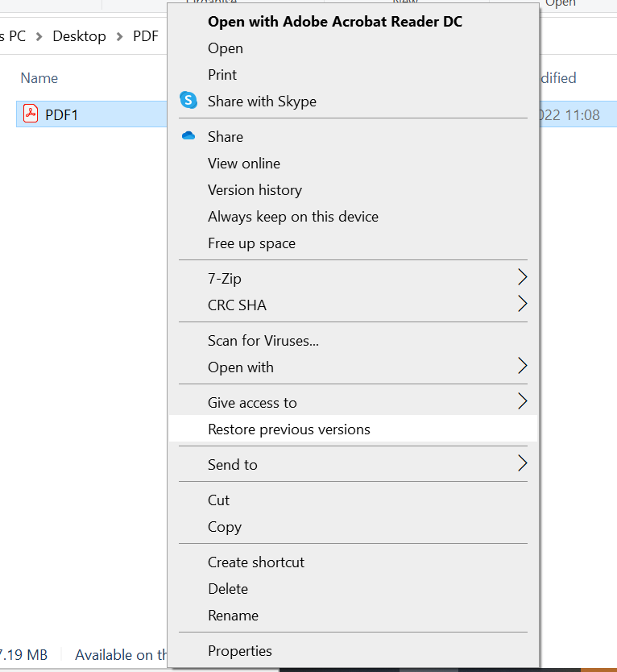Select Free up space

pos(253,243)
